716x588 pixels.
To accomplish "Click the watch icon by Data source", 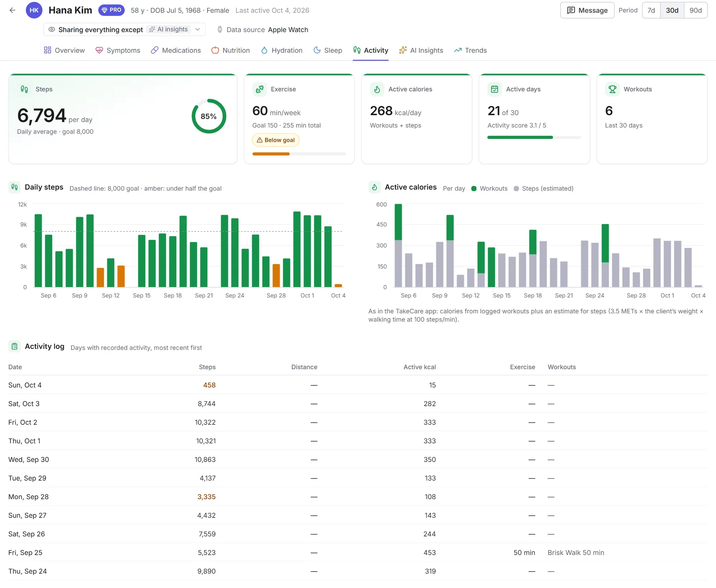I will [220, 30].
